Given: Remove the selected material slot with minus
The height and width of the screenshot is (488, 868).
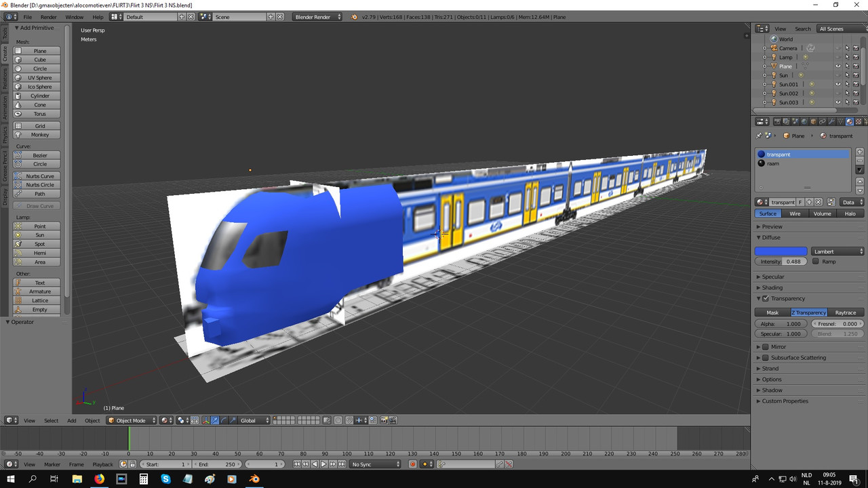Looking at the screenshot, I should (x=860, y=161).
